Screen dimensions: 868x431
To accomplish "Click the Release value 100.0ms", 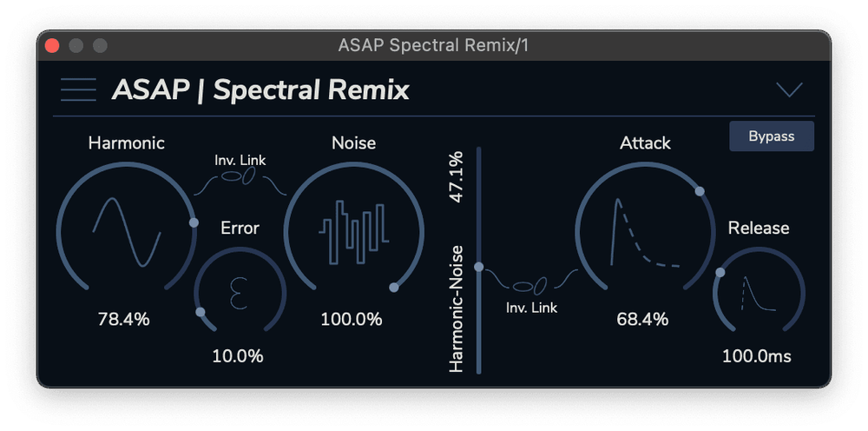I will pyautogui.click(x=757, y=355).
